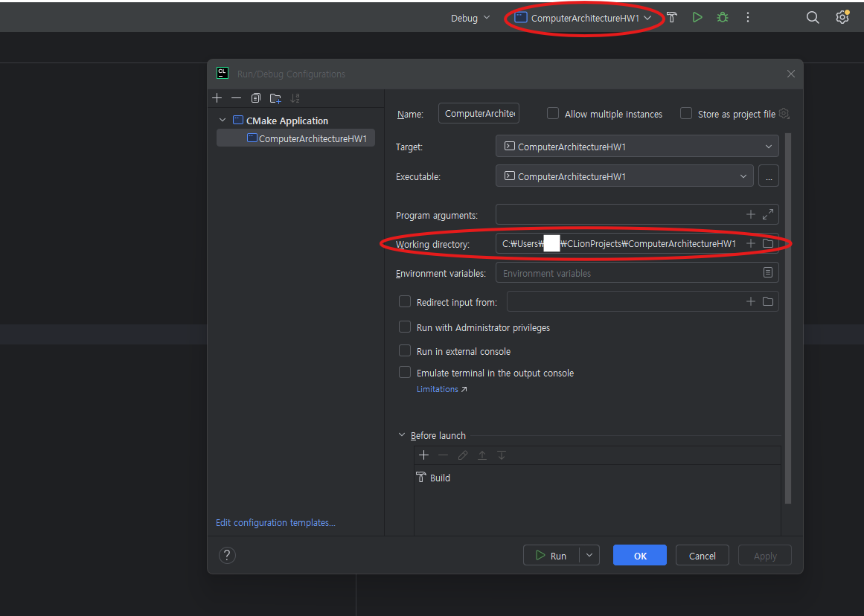Open the Debug build profile dropdown
Viewport: 864px width, 616px height.
coord(470,18)
